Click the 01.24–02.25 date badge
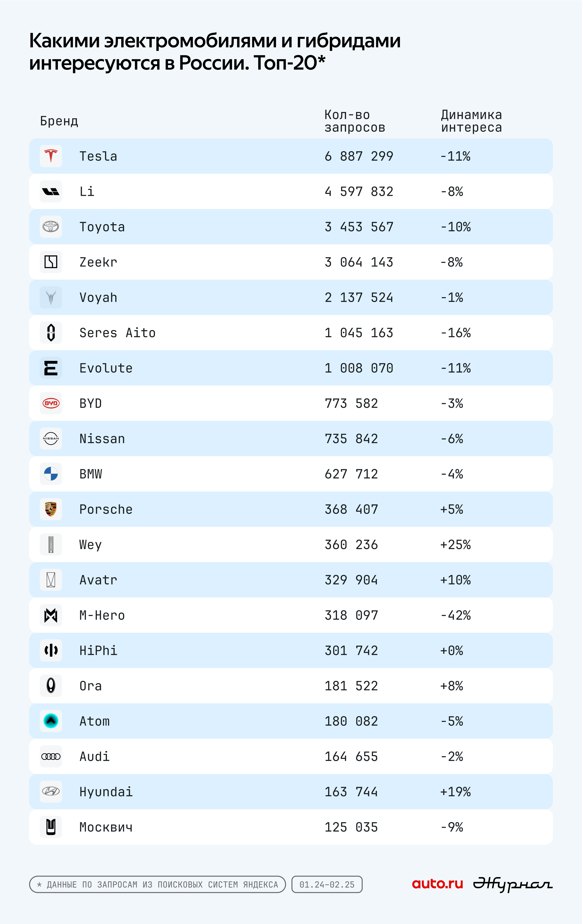Screen dimensions: 582x924 click(x=327, y=884)
